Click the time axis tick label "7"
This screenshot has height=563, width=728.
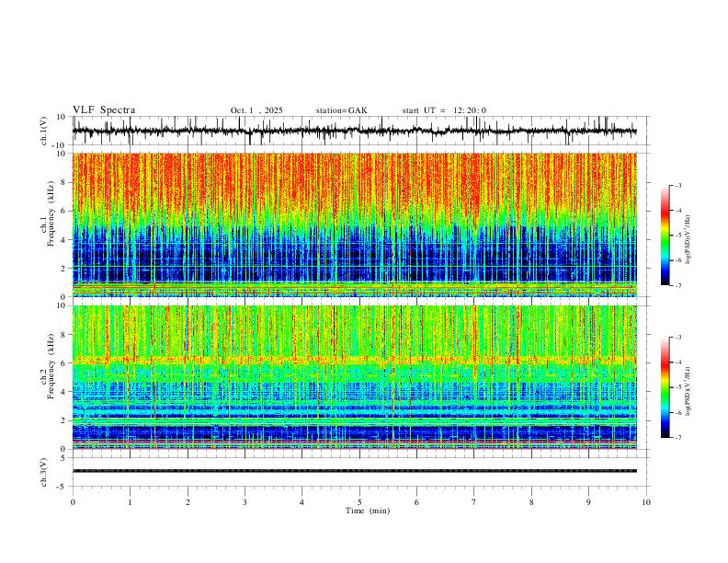pos(474,502)
